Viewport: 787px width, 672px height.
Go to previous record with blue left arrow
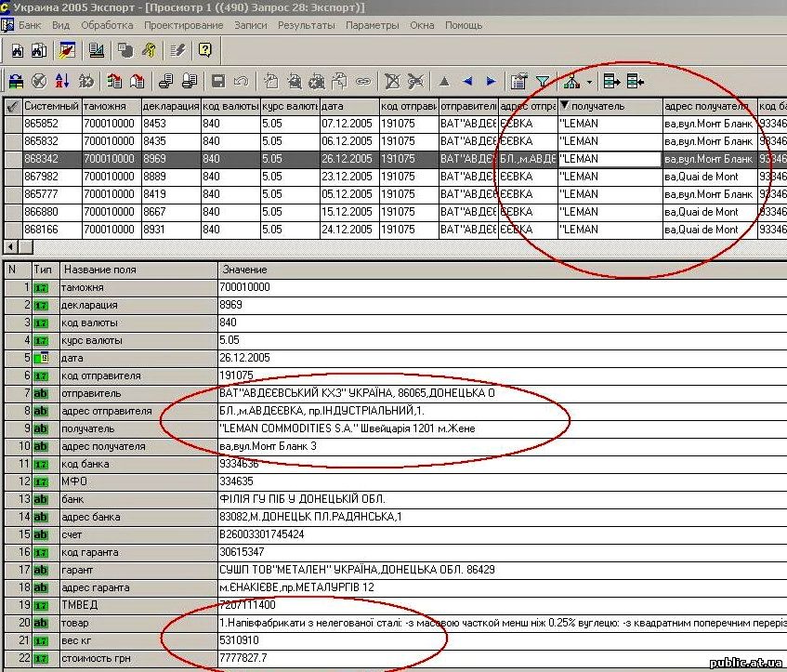click(x=467, y=81)
